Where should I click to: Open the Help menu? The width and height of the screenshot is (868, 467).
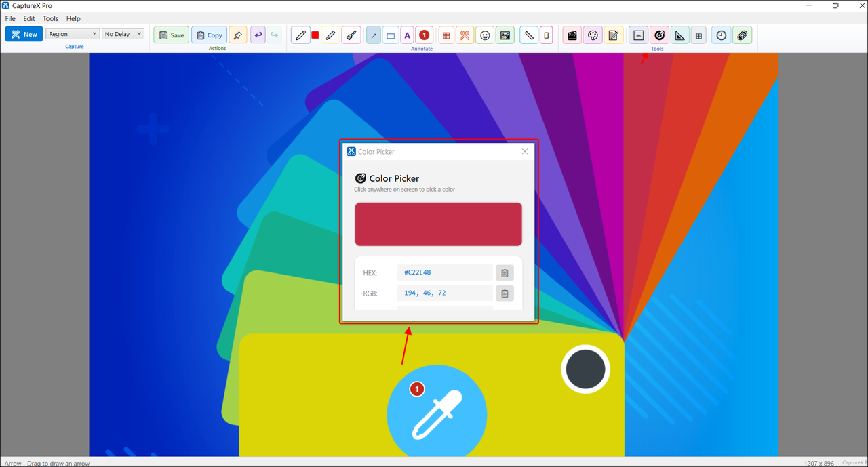pyautogui.click(x=73, y=19)
